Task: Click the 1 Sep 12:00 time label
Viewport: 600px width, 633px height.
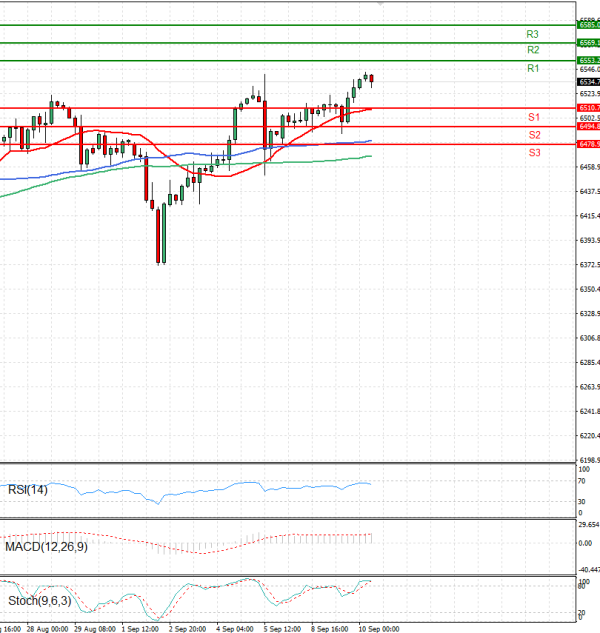Action: 140,629
